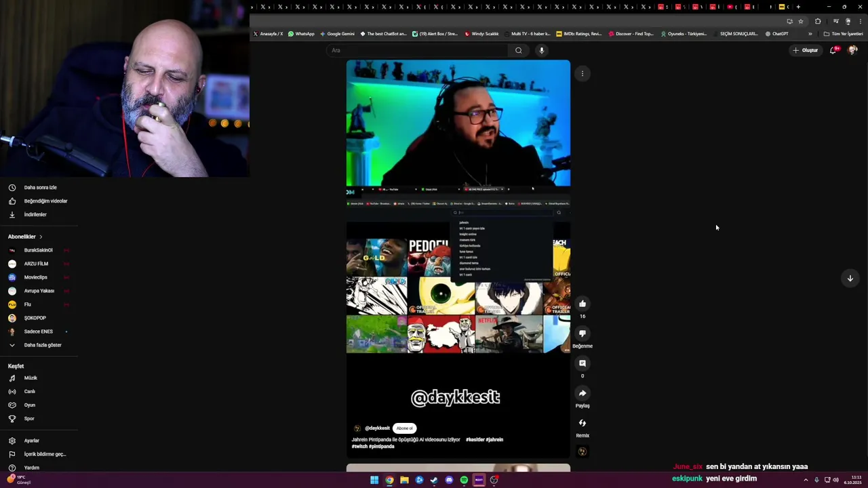Open Discord from the taskbar
This screenshot has height=488, width=868.
449,480
